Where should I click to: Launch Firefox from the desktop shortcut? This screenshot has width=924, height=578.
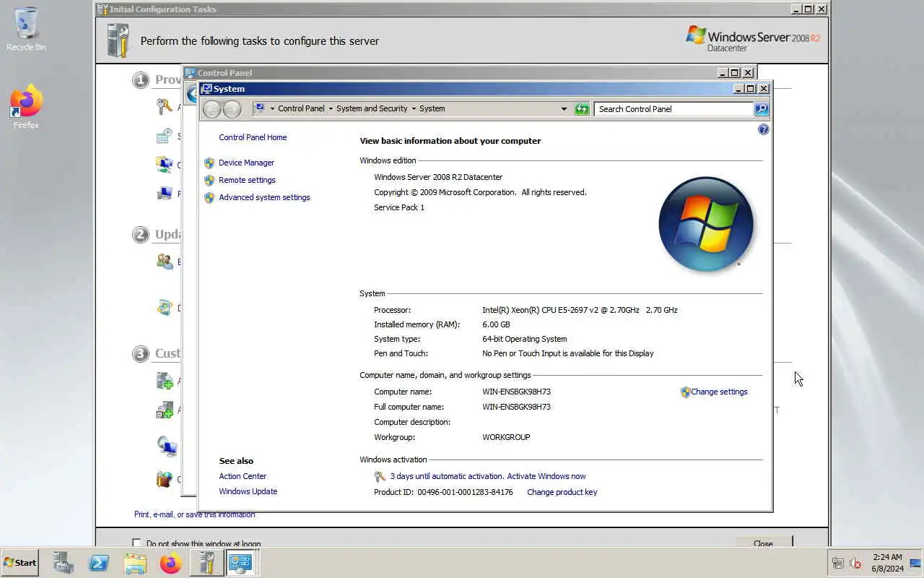click(x=26, y=107)
